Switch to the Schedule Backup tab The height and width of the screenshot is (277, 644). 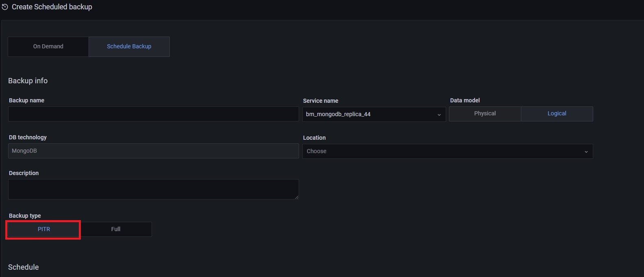click(129, 47)
